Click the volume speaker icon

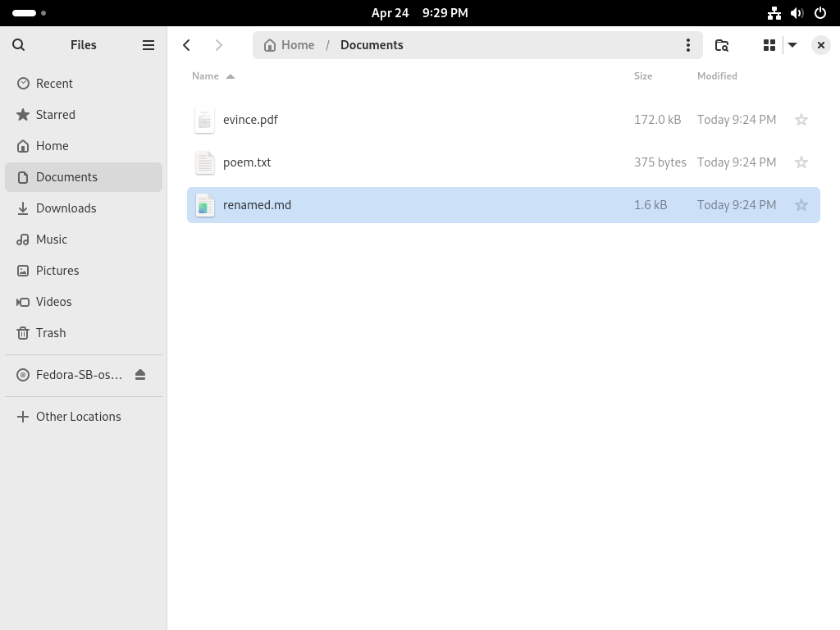coord(797,13)
